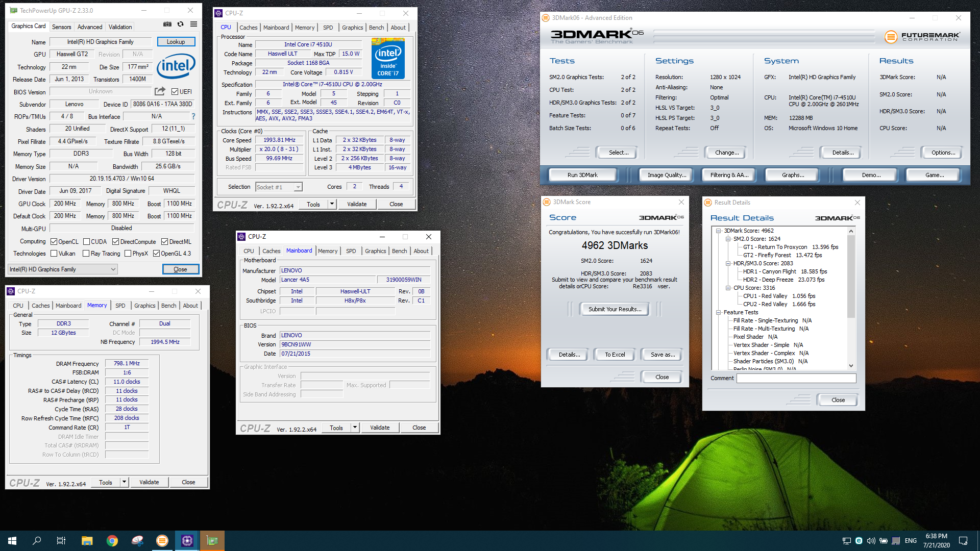This screenshot has width=980, height=551.
Task: Toggle the DirectML checkbox
Action: point(164,242)
